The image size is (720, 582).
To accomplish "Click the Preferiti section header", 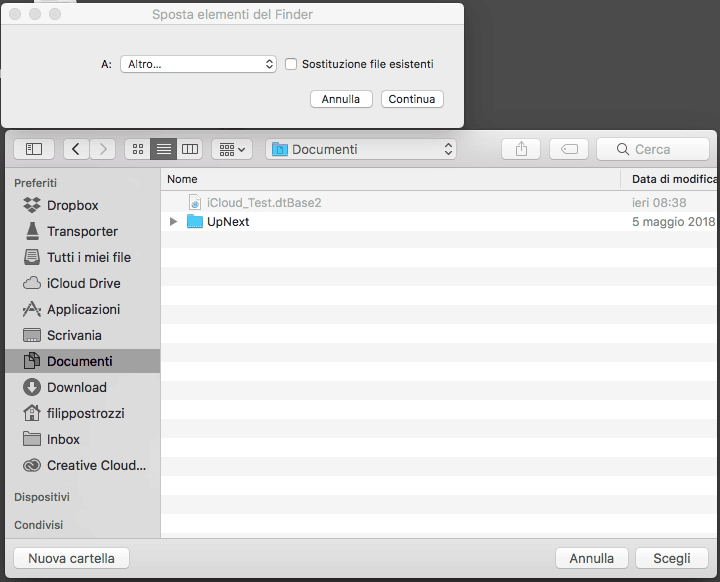I will pos(35,183).
